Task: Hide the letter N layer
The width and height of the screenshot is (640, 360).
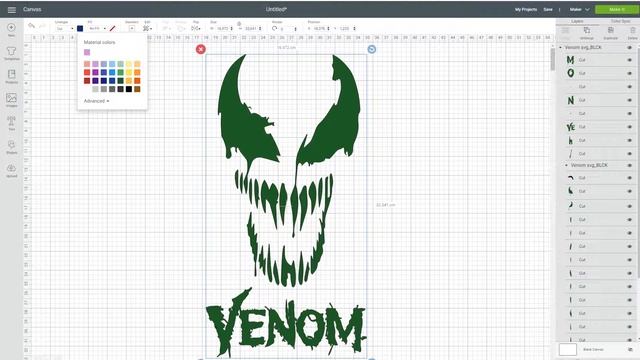Action: click(629, 100)
